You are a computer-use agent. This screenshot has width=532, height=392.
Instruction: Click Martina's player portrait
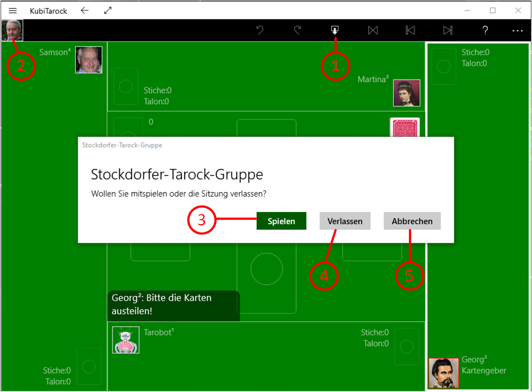click(406, 93)
